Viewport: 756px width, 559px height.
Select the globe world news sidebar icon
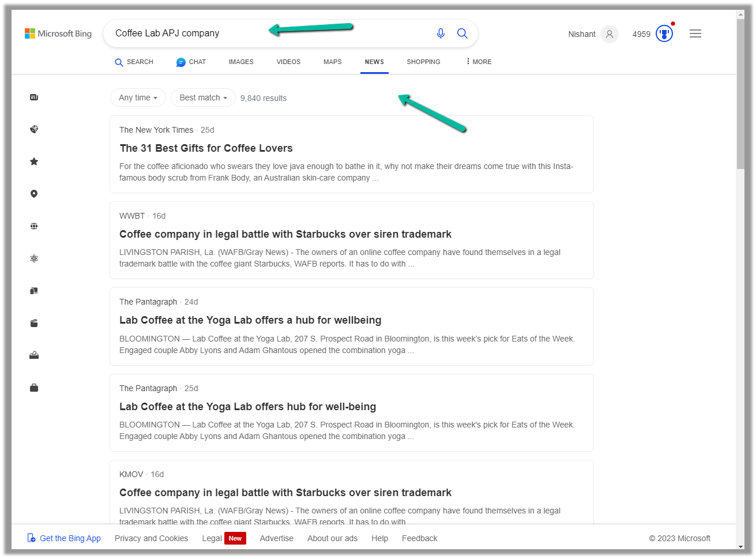(x=34, y=226)
